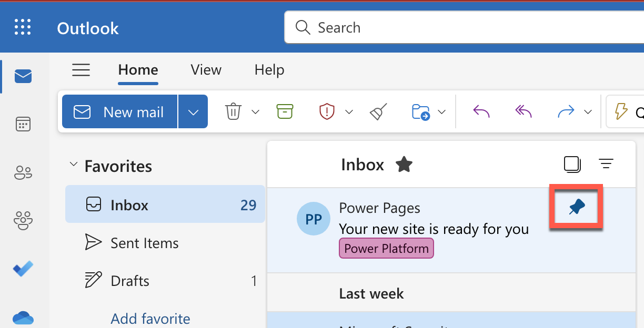Report the message with shield icon
This screenshot has width=644, height=328.
tap(327, 111)
